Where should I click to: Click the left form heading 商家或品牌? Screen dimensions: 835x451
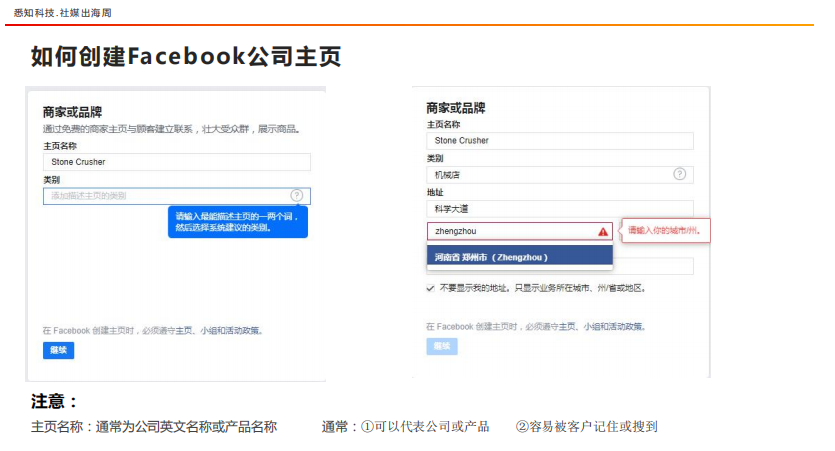72,112
